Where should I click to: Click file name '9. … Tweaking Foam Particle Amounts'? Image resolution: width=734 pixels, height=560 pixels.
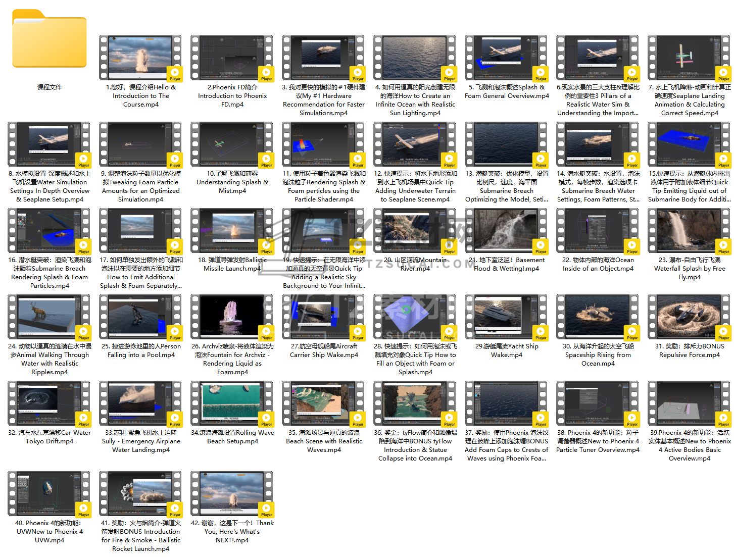[x=141, y=186]
